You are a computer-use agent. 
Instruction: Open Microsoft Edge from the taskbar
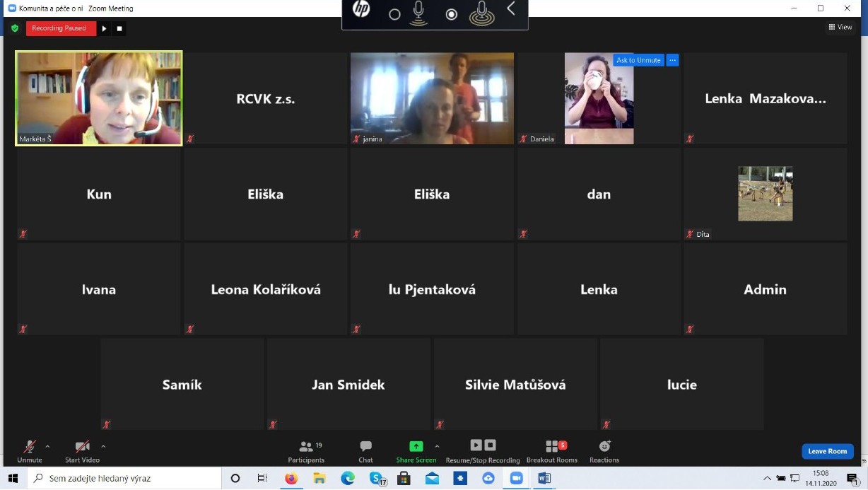347,478
